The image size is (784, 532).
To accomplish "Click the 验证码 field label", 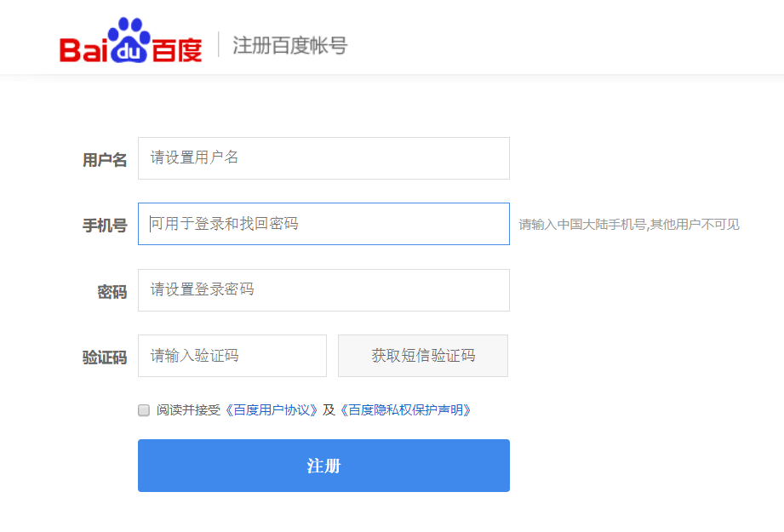I will coord(105,358).
